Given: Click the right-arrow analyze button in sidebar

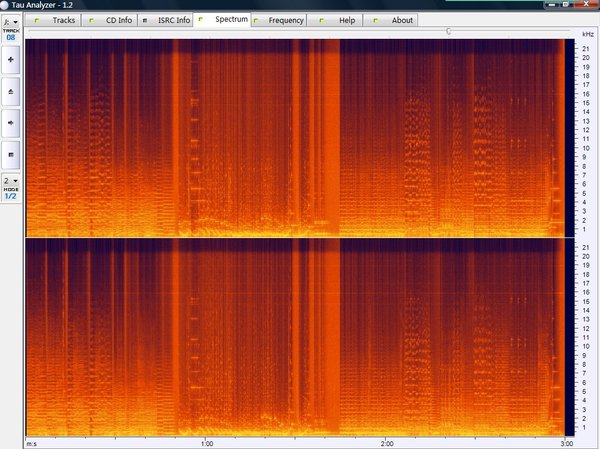Looking at the screenshot, I should (11, 123).
